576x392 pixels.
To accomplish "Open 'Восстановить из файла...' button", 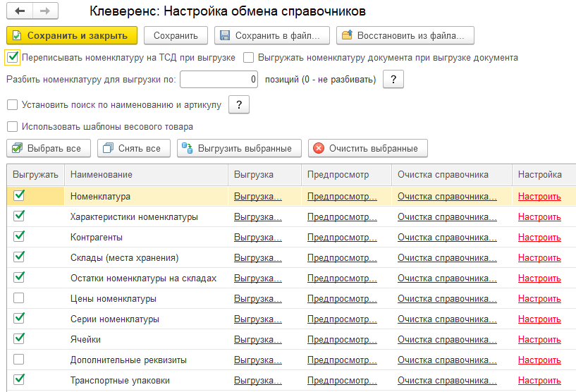I will 405,36.
